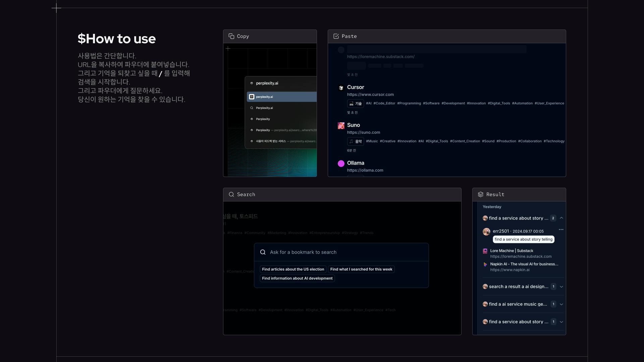Click the Paste panel checkbox icon
Viewport: 644px width, 362px height.
coord(336,36)
